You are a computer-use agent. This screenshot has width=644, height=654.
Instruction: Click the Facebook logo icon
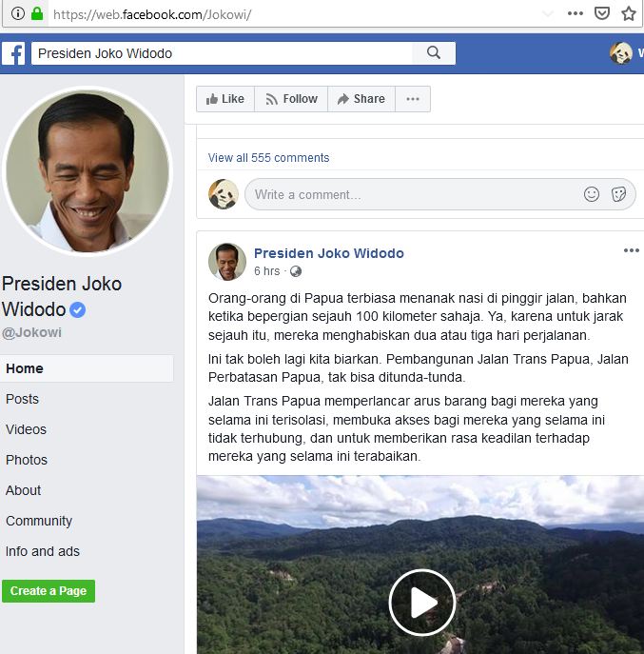[13, 53]
